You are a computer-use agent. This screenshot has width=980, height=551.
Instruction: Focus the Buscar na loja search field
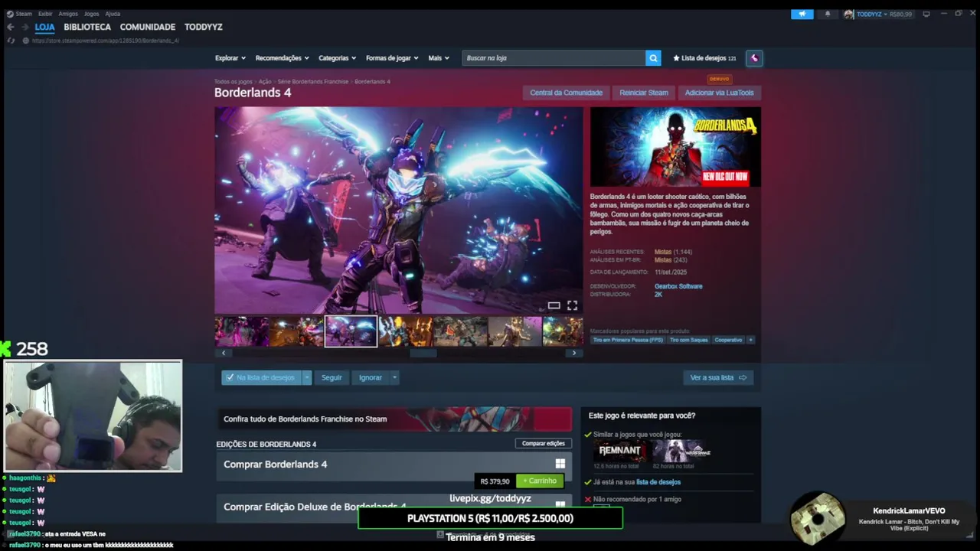[x=554, y=58]
